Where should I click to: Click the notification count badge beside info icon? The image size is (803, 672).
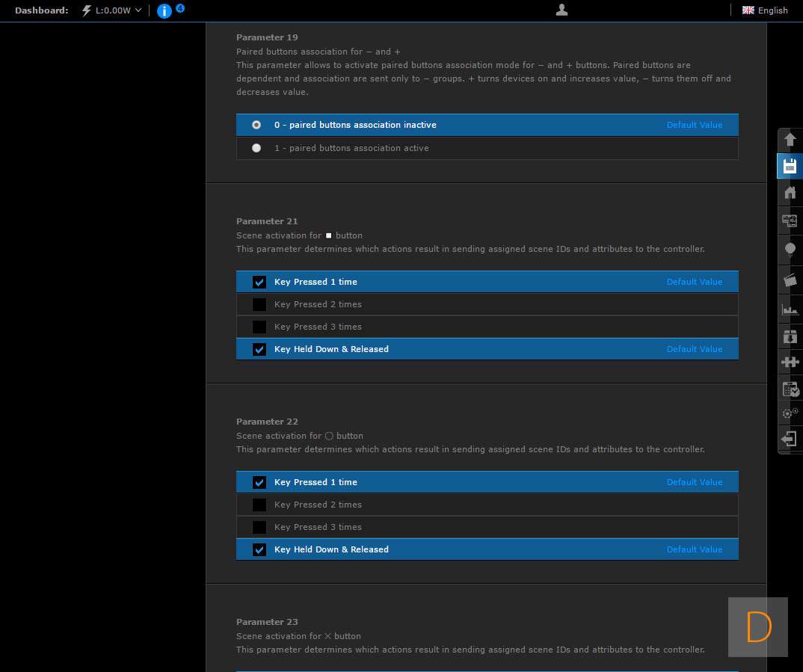click(180, 7)
